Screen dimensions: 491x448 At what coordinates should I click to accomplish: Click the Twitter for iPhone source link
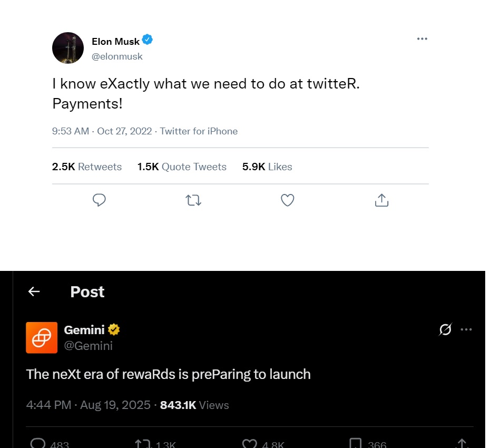(199, 131)
